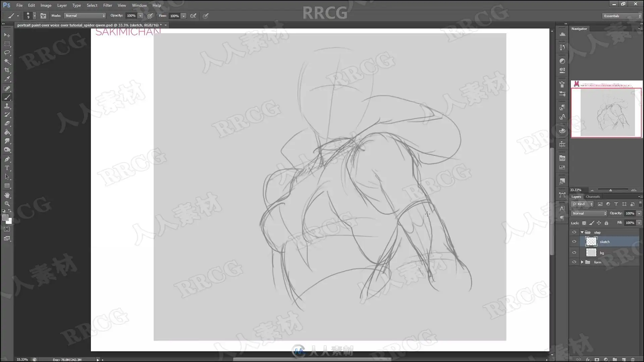Select the Hand tool
Image resolution: width=644 pixels, height=362 pixels.
(7, 195)
